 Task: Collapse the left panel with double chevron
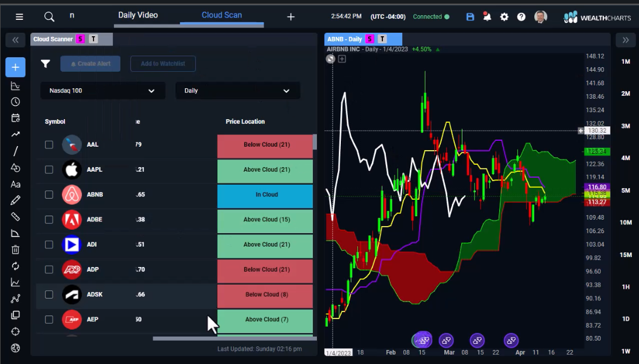pyautogui.click(x=15, y=40)
